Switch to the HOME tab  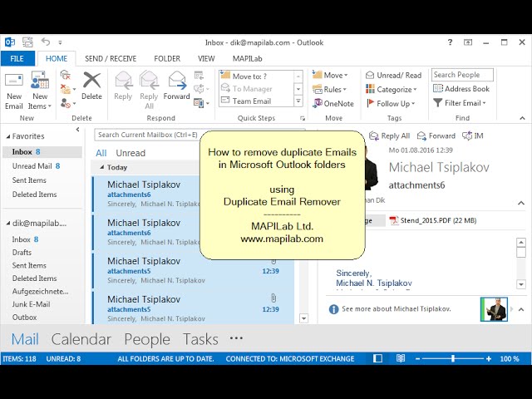(x=57, y=58)
